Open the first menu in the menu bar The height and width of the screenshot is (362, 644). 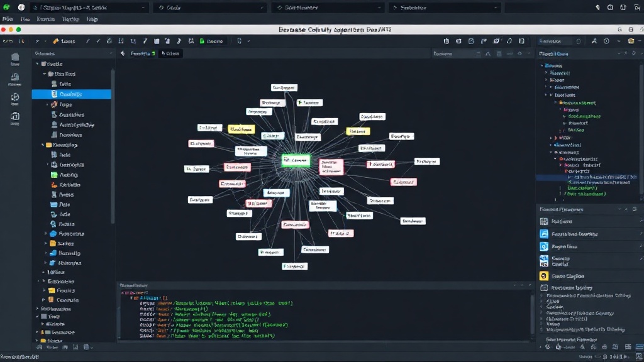pos(8,19)
